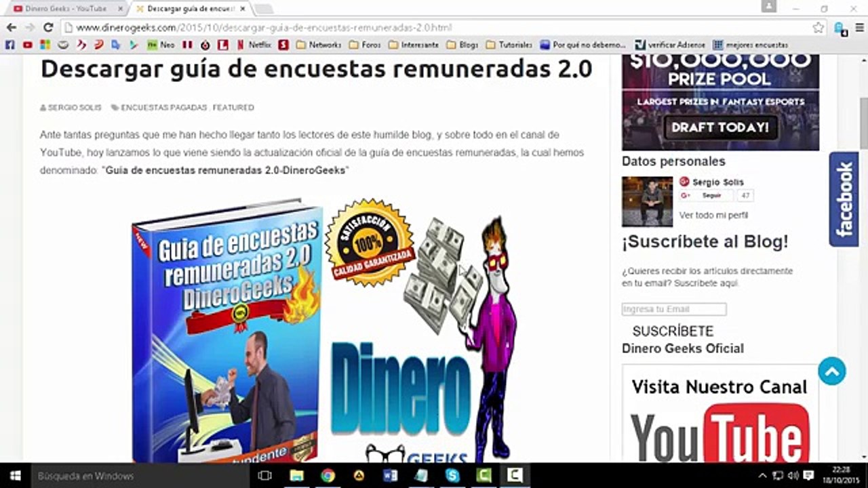
Task: Click the browser back arrow
Action: pyautogui.click(x=12, y=28)
